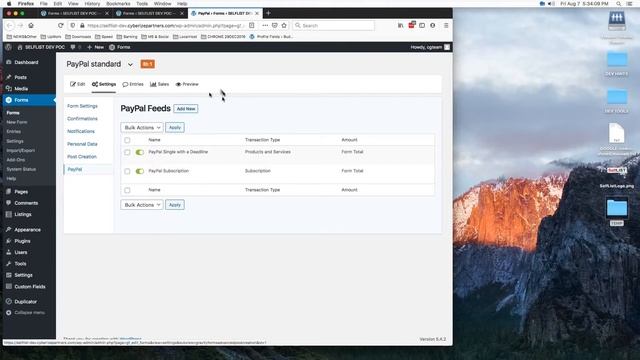Open the Forms menu in the admin bar

120,47
